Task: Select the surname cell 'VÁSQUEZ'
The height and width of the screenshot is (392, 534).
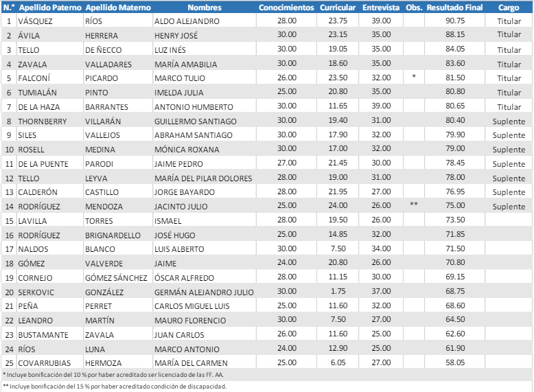Action: coord(35,21)
